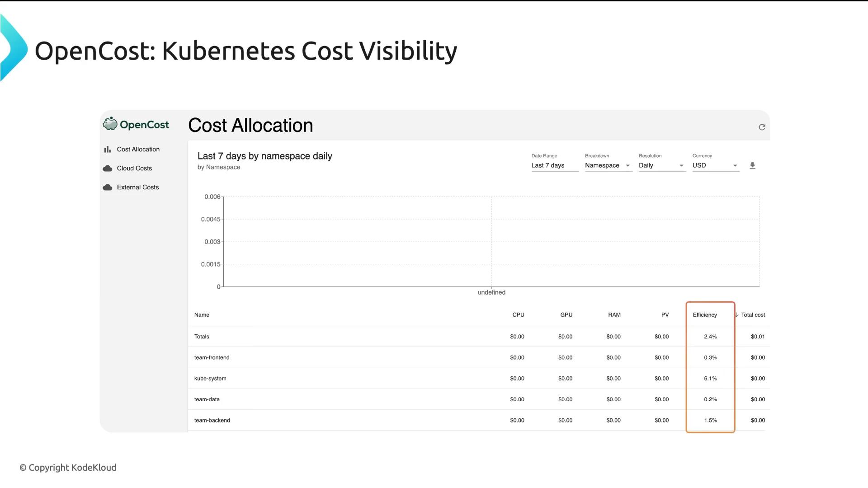
Task: Sort by the CPU column header
Action: click(518, 315)
